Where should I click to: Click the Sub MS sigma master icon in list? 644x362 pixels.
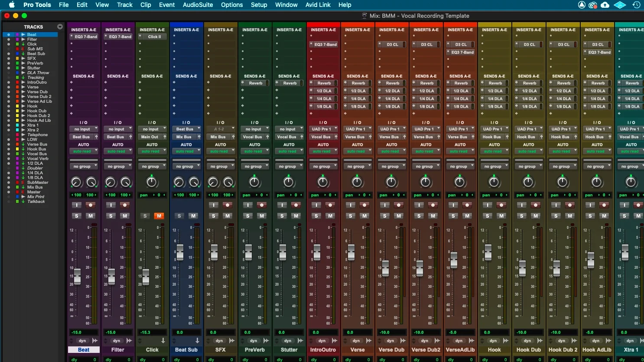[23, 49]
